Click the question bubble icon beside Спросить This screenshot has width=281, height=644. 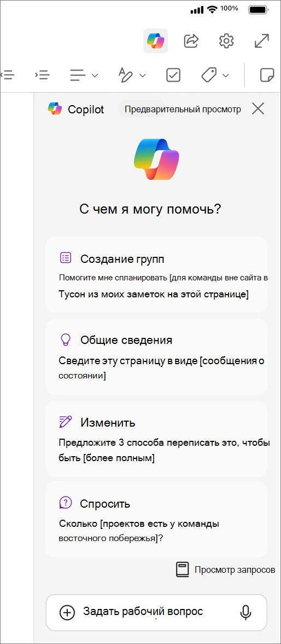point(66,503)
